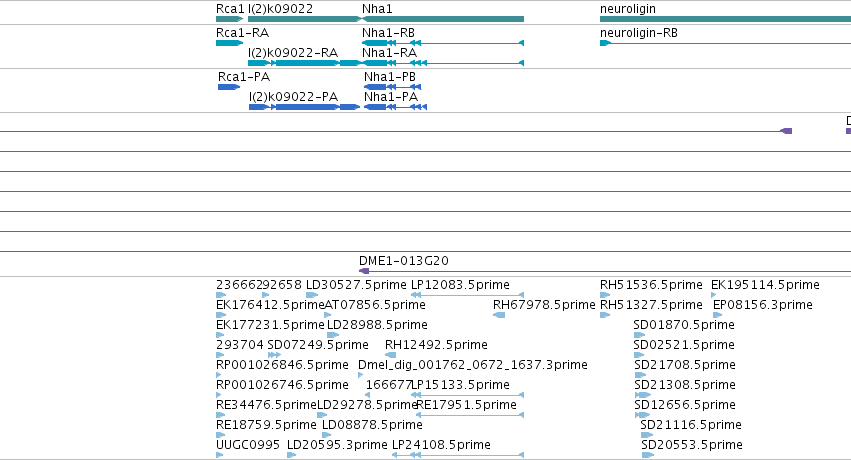The height and width of the screenshot is (460, 851).
Task: Select the DME1-013G20 purple marker
Action: (364, 271)
